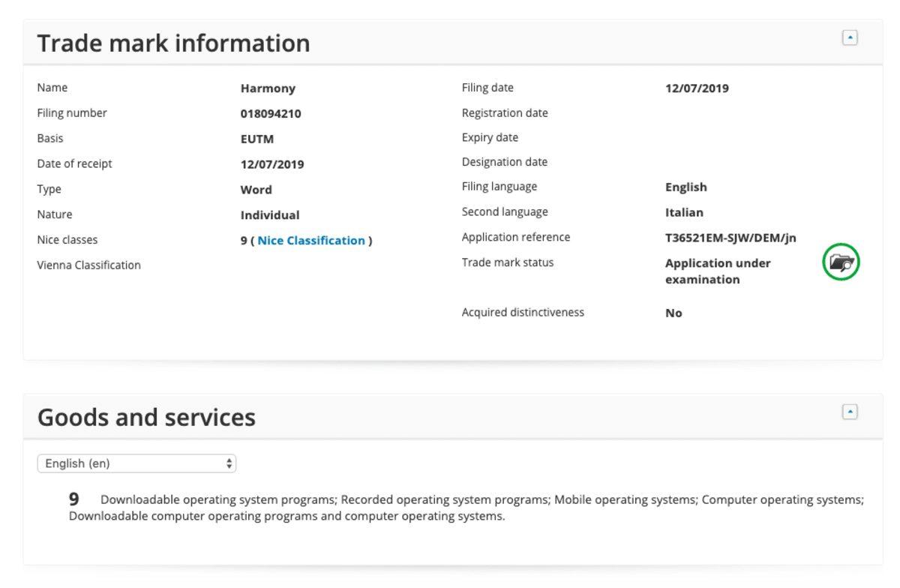Click filing number 018094210
The height and width of the screenshot is (588, 900).
[271, 114]
